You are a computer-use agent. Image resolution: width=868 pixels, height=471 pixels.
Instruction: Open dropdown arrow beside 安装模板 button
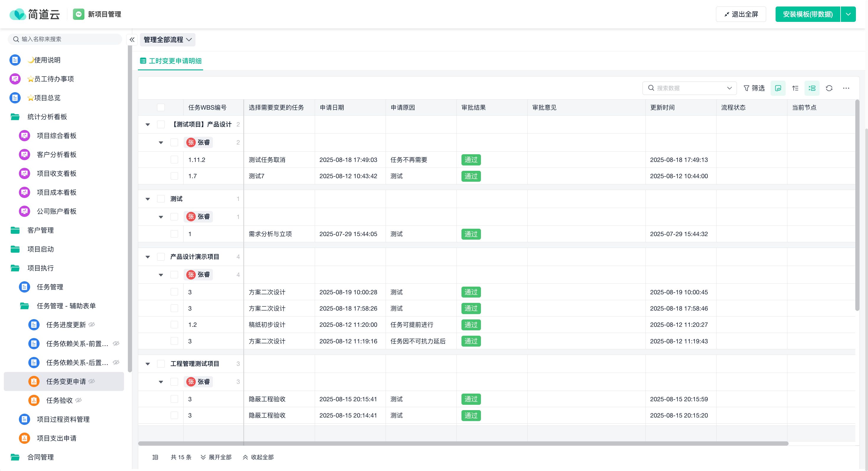tap(848, 14)
